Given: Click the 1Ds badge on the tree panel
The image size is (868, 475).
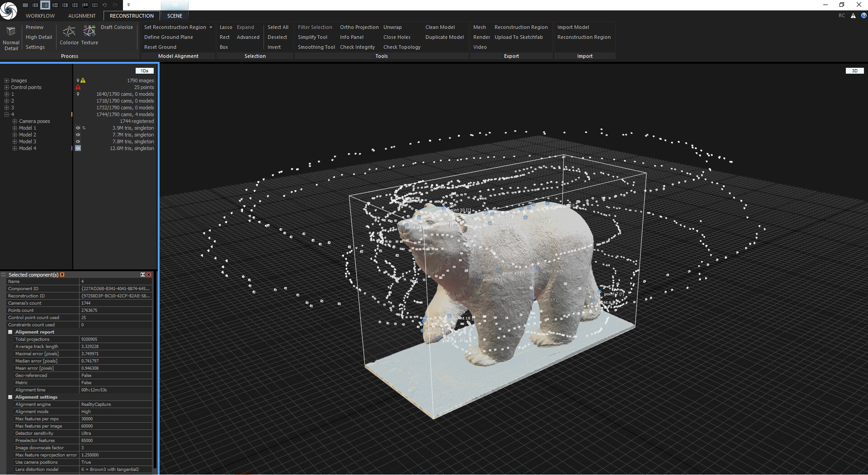Looking at the screenshot, I should tap(144, 71).
